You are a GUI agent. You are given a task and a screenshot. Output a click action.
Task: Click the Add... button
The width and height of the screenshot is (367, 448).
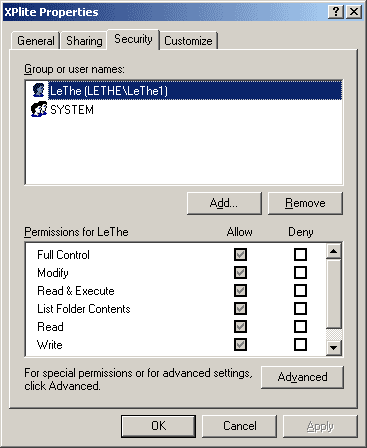coord(224,203)
